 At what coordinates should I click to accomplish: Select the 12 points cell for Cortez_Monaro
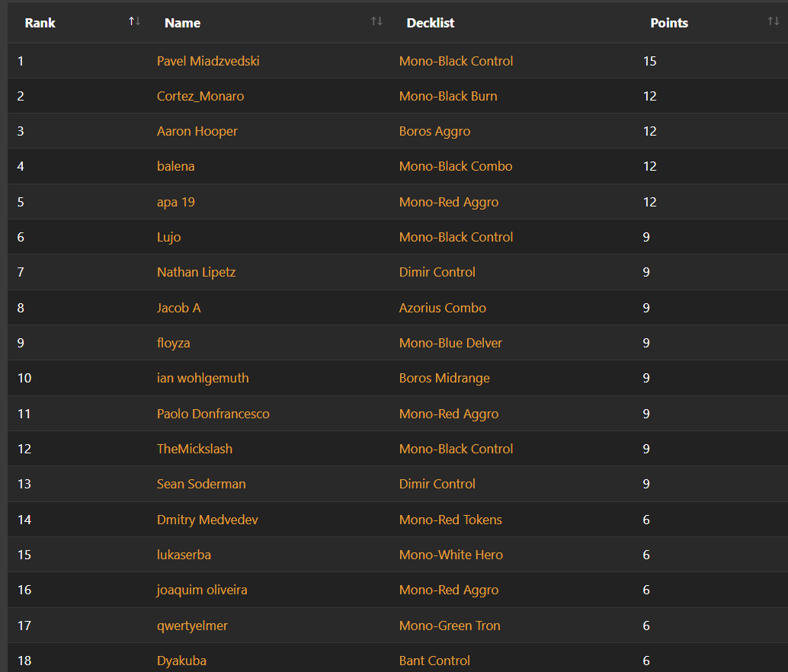coord(649,97)
